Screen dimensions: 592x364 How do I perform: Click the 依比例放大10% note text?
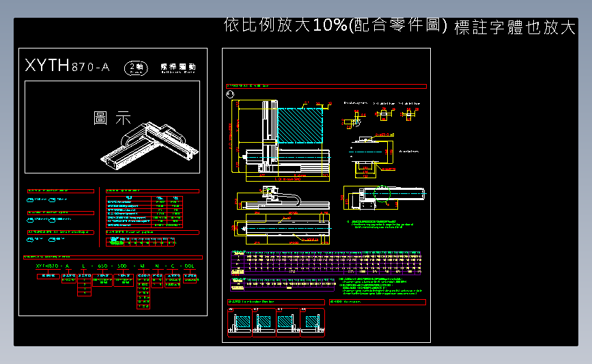[285, 25]
